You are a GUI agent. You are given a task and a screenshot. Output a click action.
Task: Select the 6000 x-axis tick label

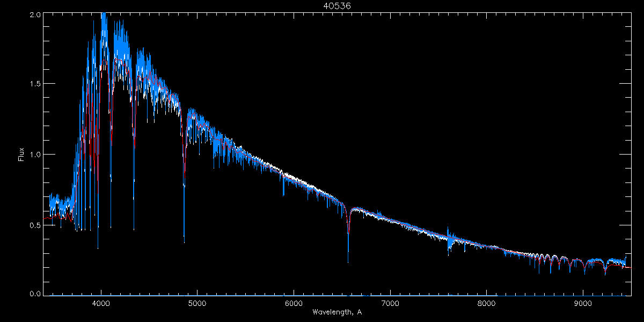pyautogui.click(x=294, y=303)
